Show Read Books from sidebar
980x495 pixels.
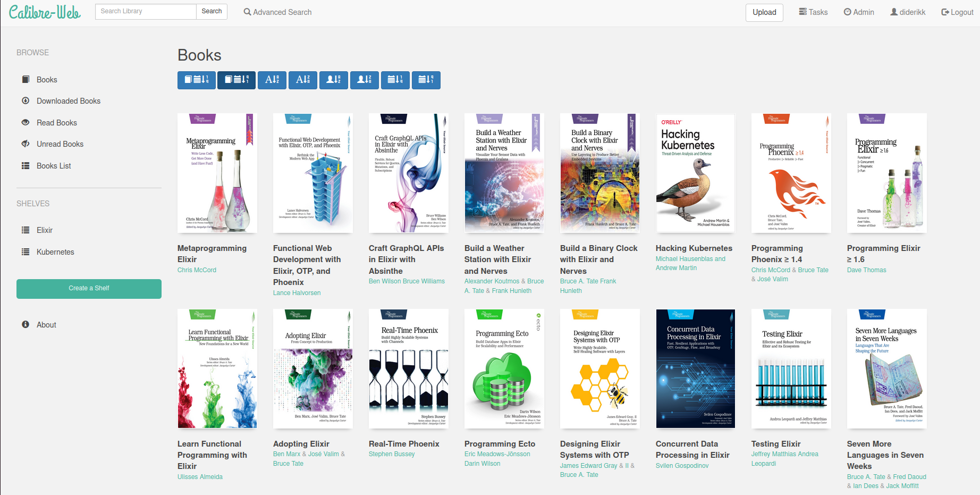[x=57, y=123]
